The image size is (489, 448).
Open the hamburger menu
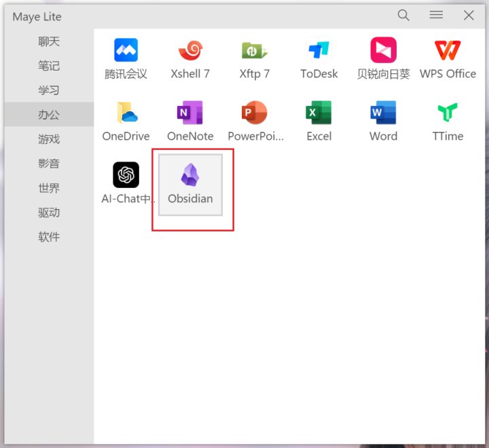(436, 15)
